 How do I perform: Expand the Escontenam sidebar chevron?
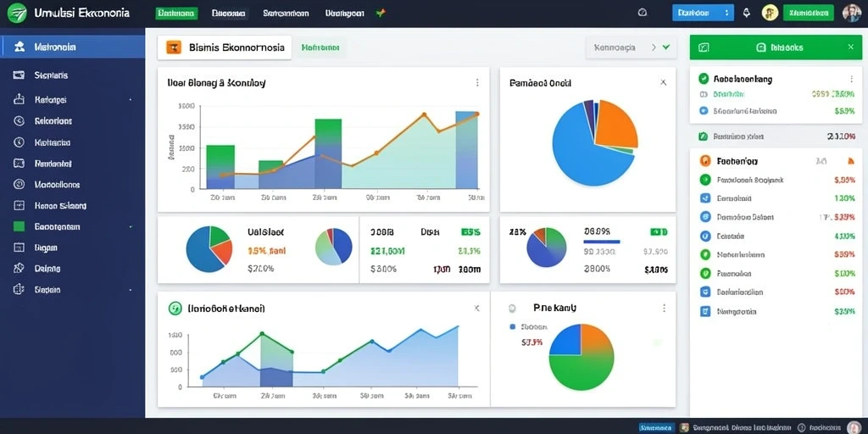tap(130, 226)
